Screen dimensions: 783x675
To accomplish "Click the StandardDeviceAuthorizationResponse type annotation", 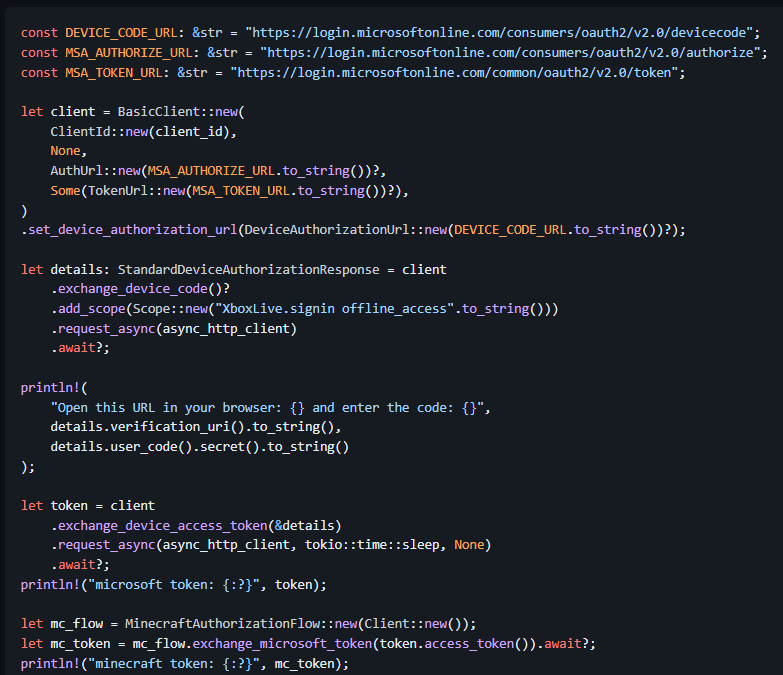I will click(x=255, y=269).
